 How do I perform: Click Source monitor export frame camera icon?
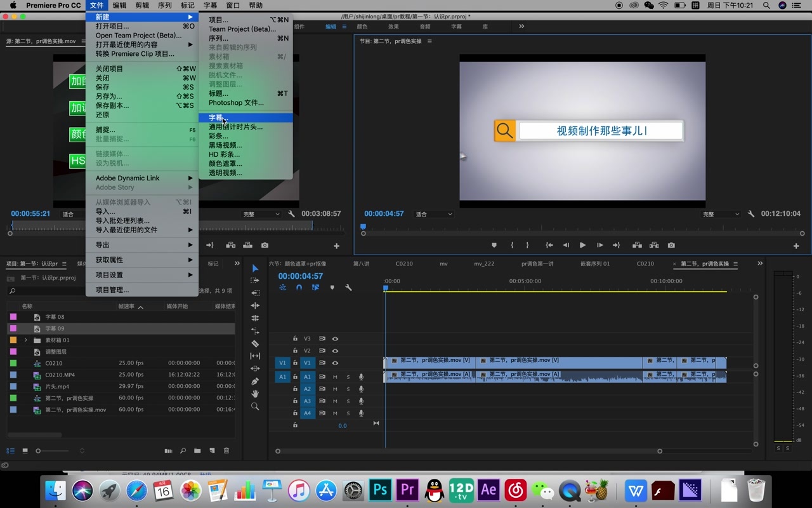(x=265, y=245)
